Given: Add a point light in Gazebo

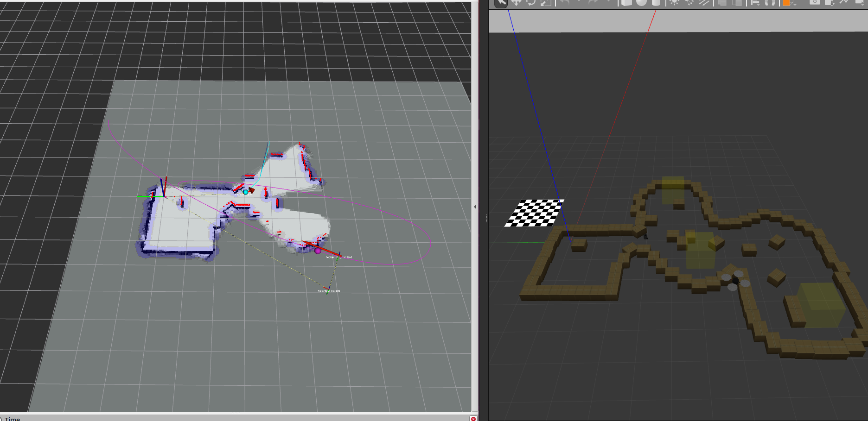Looking at the screenshot, I should coord(674,2).
